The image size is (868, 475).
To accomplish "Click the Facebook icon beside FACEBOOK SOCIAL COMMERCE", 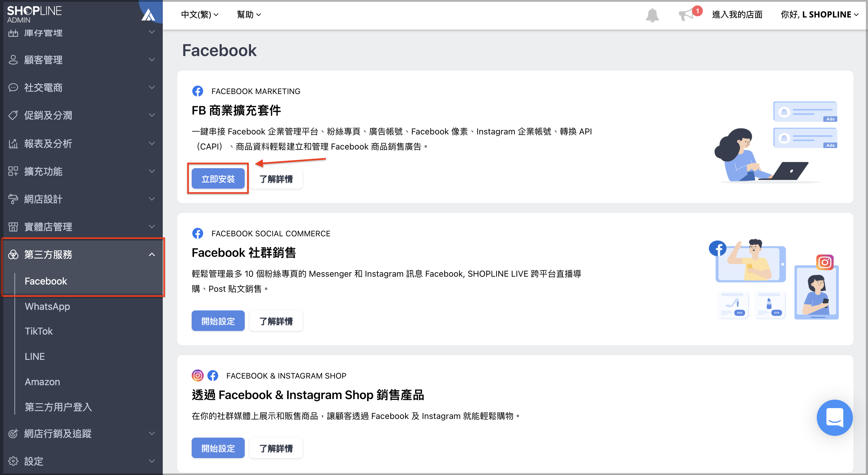I will point(198,233).
